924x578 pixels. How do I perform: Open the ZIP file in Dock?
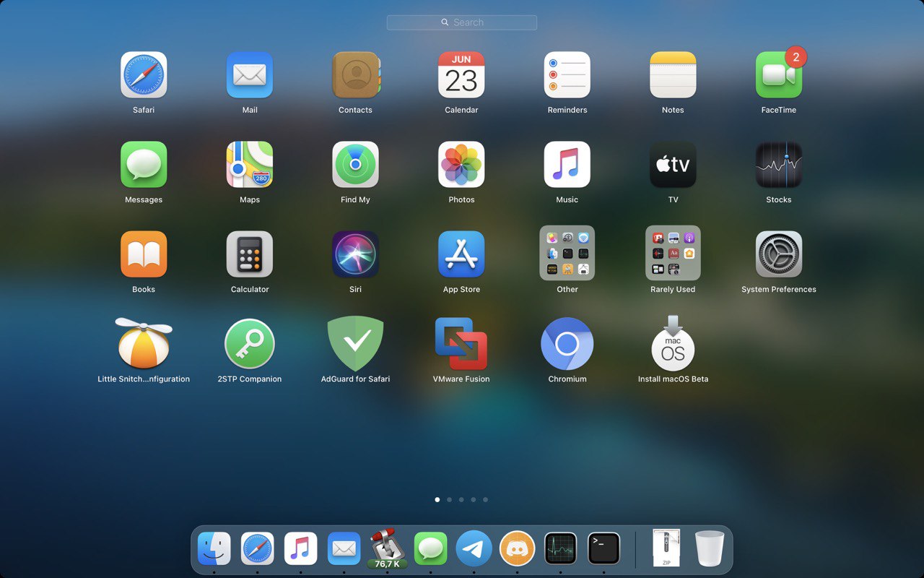(666, 548)
